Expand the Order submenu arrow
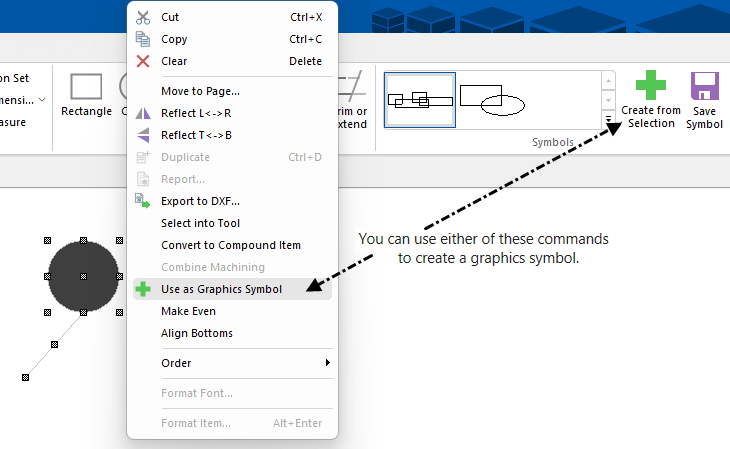The height and width of the screenshot is (449, 730). pos(328,362)
